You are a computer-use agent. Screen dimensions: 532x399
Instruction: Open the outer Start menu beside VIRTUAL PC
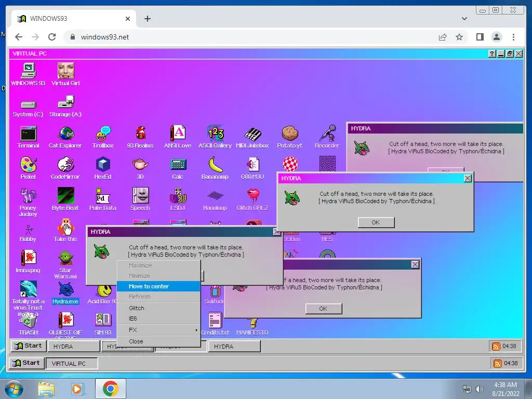(x=26, y=363)
